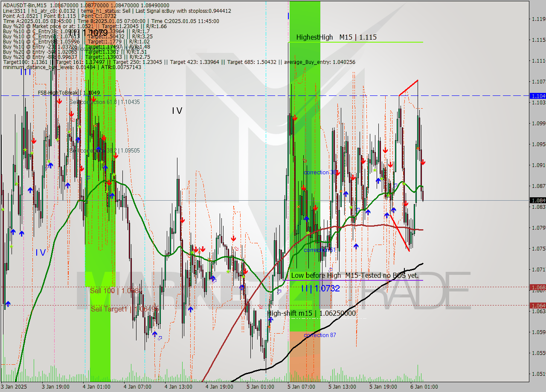546x392 pixels.
Task: Click the '5 Jan 19:00' time axis label
Action: click(x=383, y=387)
